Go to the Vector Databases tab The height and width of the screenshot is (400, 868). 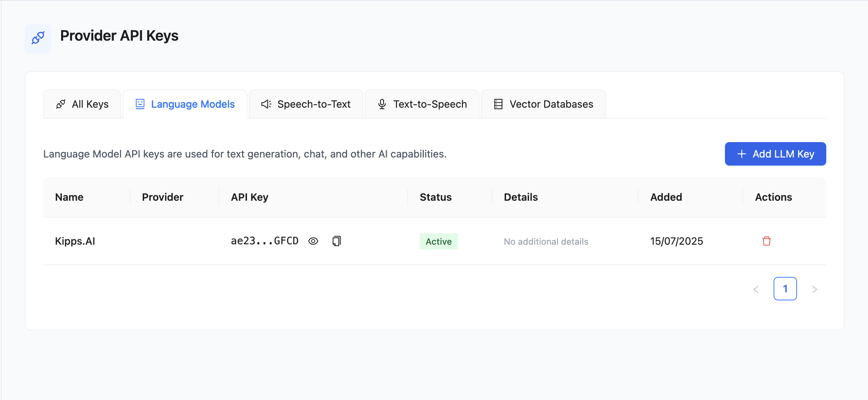coord(543,104)
